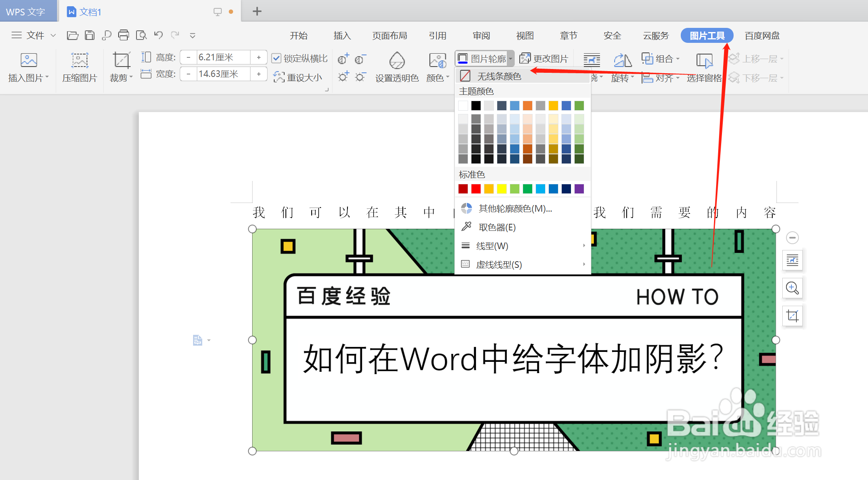
Task: Click the Selection Pane icon
Action: click(x=704, y=60)
